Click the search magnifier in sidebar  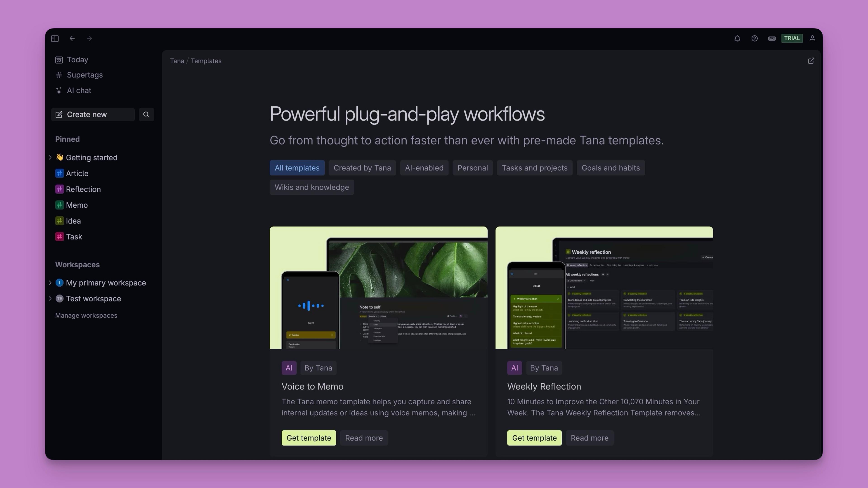(146, 115)
